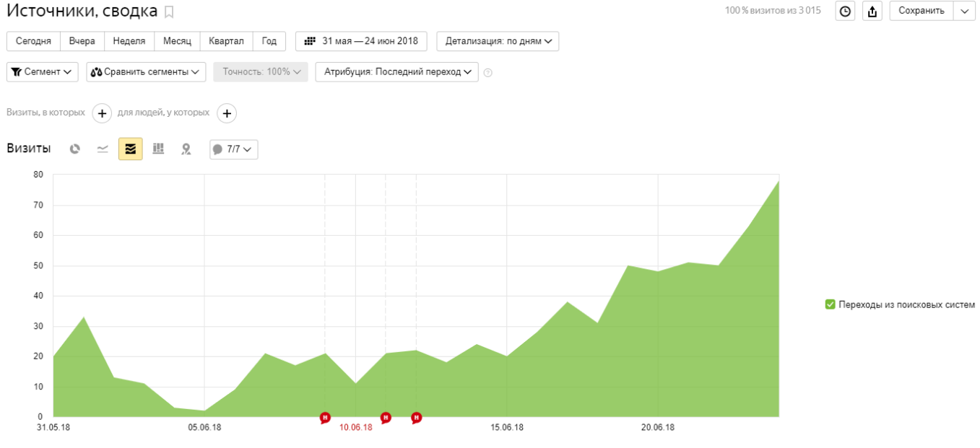This screenshot has width=980, height=448.
Task: Open Детализация: по дням dropdown
Action: click(498, 41)
